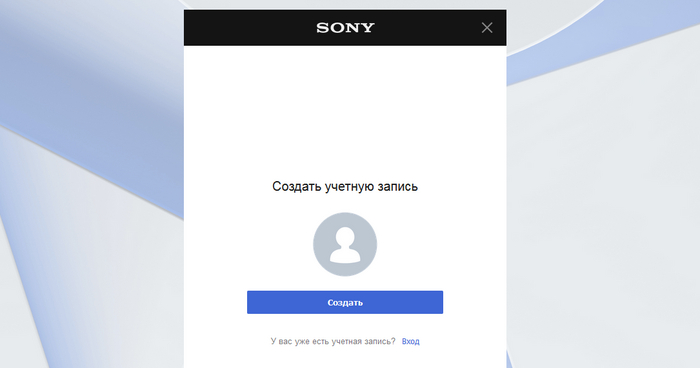Click the blue Создать button

(x=345, y=302)
